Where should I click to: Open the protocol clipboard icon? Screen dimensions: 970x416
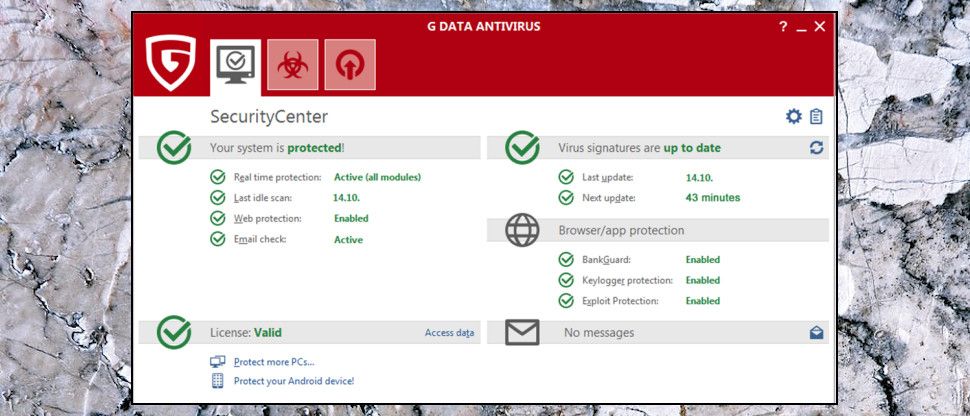tap(816, 117)
